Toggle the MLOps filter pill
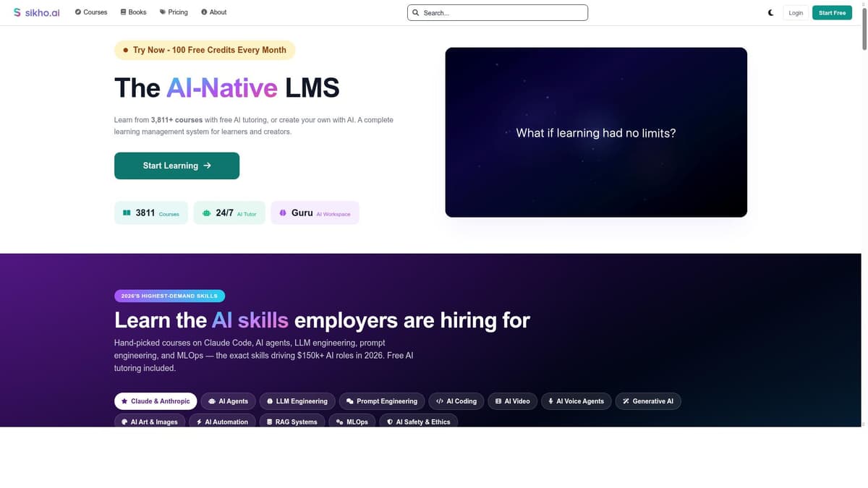The height and width of the screenshot is (488, 868). point(352,421)
